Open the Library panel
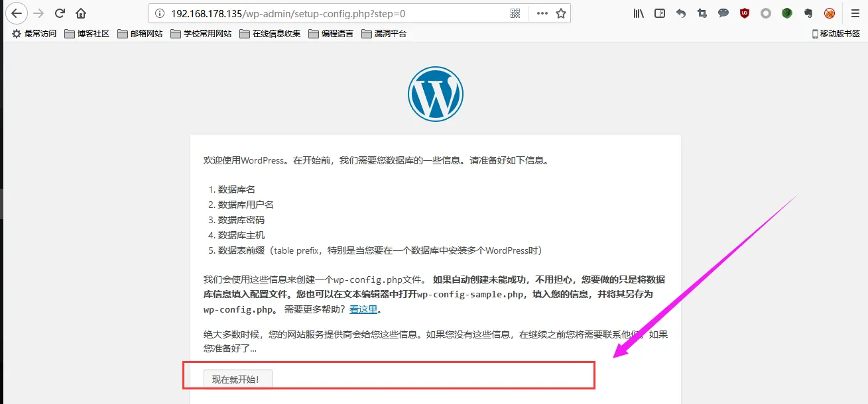Screen dimensions: 868x404 639,13
